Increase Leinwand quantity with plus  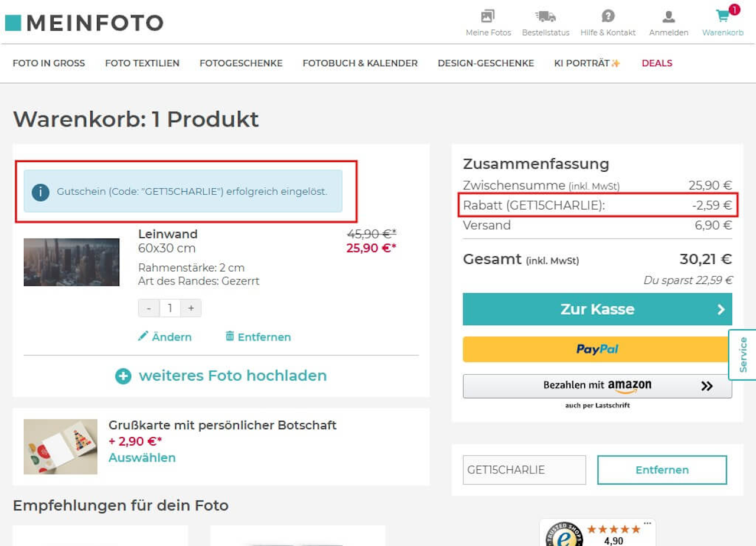coord(191,308)
